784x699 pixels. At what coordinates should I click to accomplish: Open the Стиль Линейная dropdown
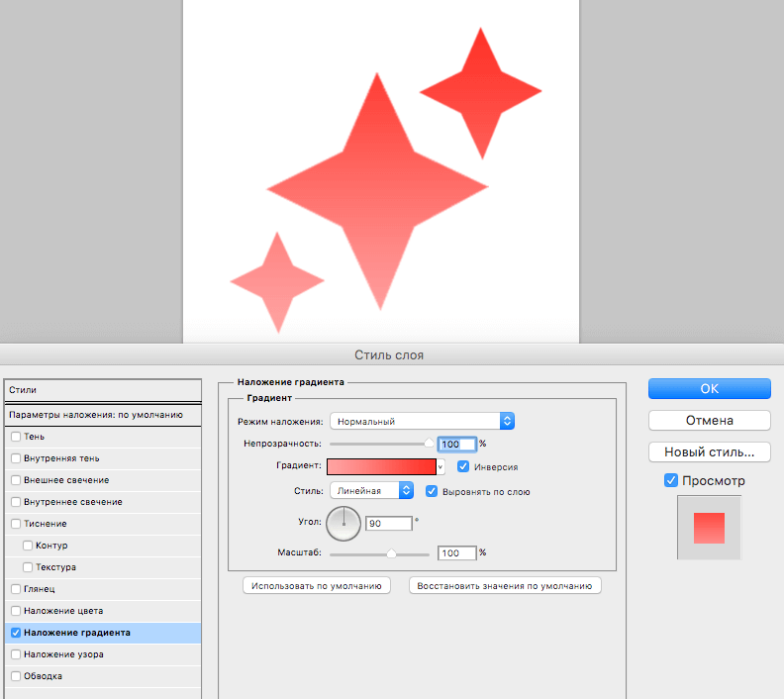point(371,490)
